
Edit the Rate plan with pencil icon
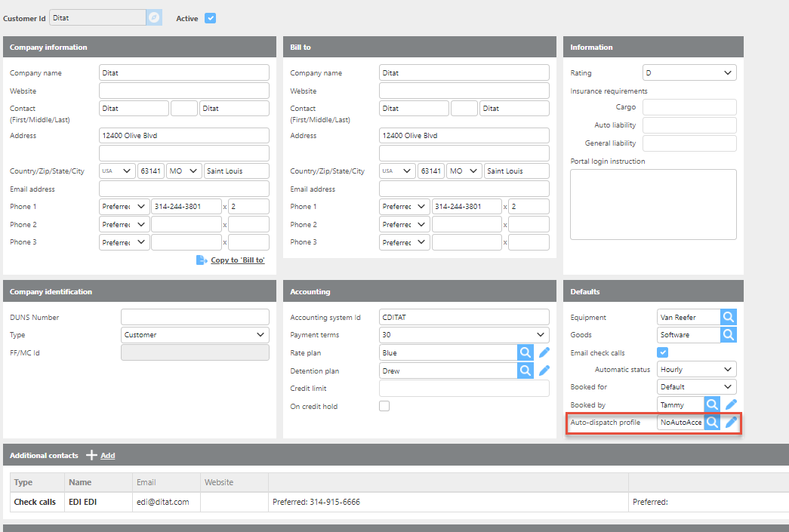(544, 352)
